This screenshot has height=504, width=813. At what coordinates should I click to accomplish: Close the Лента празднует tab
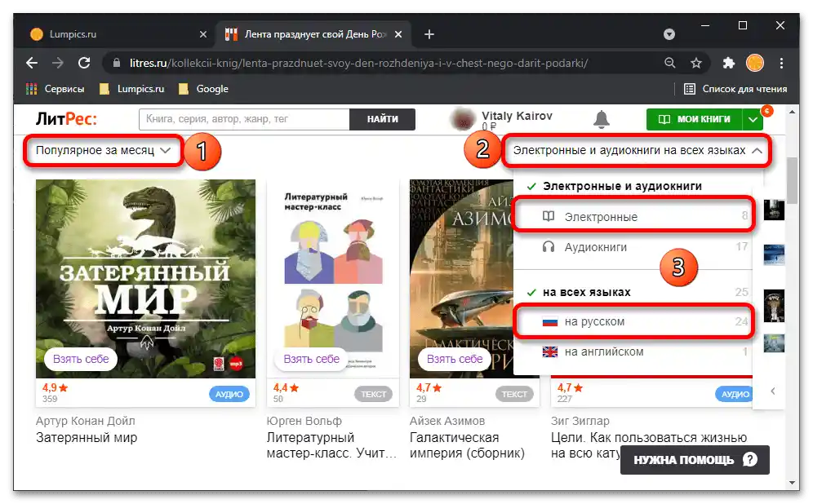tap(398, 34)
